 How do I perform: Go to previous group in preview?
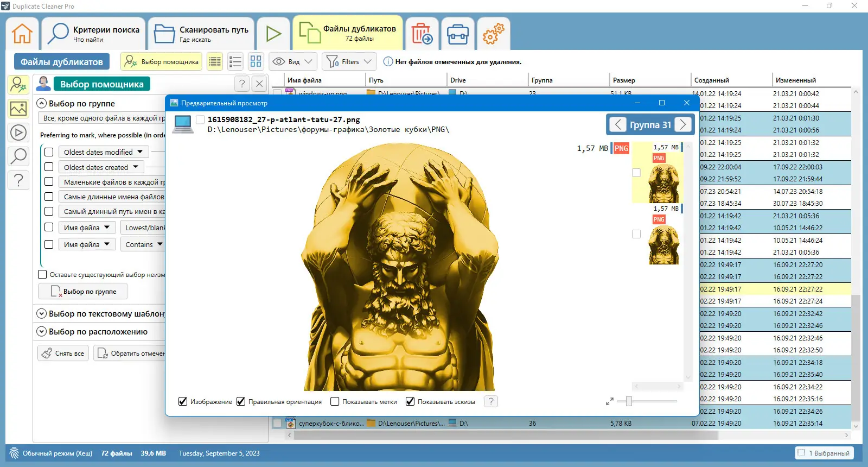click(x=617, y=125)
